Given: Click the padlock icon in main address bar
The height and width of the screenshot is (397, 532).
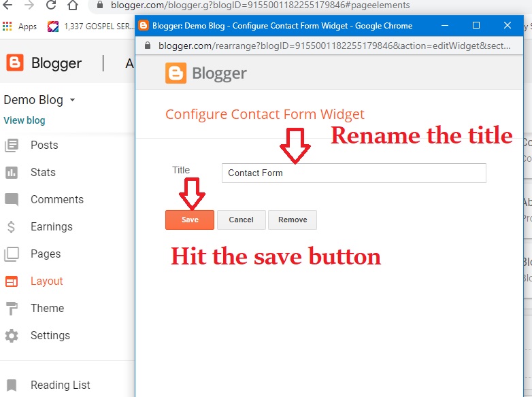Looking at the screenshot, I should pyautogui.click(x=99, y=5).
